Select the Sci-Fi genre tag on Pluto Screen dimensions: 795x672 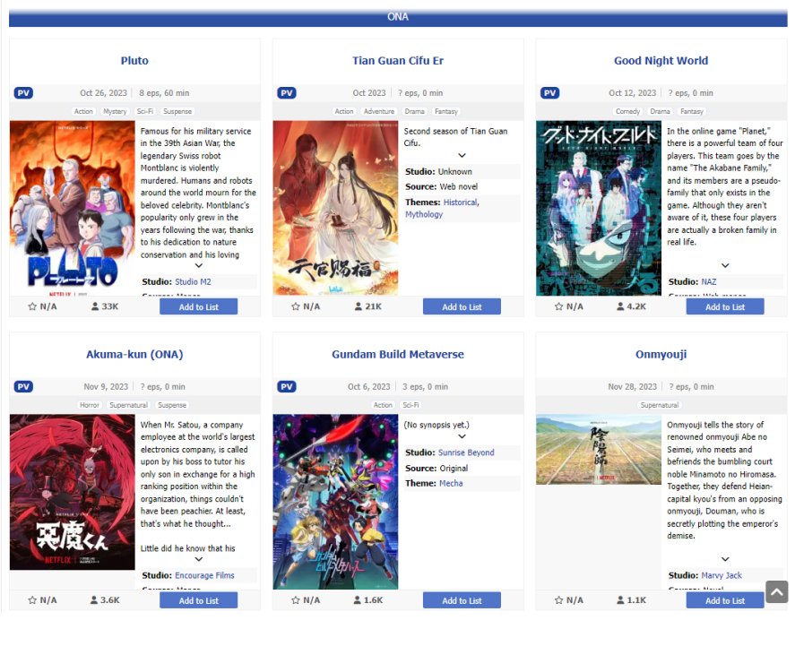click(x=145, y=111)
